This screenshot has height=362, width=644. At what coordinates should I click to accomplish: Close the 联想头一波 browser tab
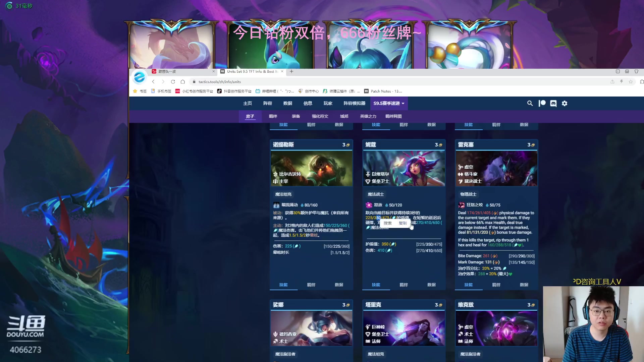(214, 71)
